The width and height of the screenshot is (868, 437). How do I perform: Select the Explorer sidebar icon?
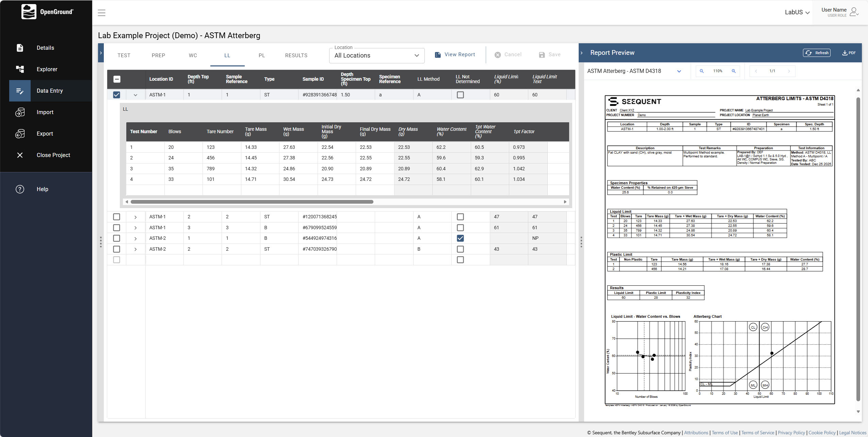[20, 69]
